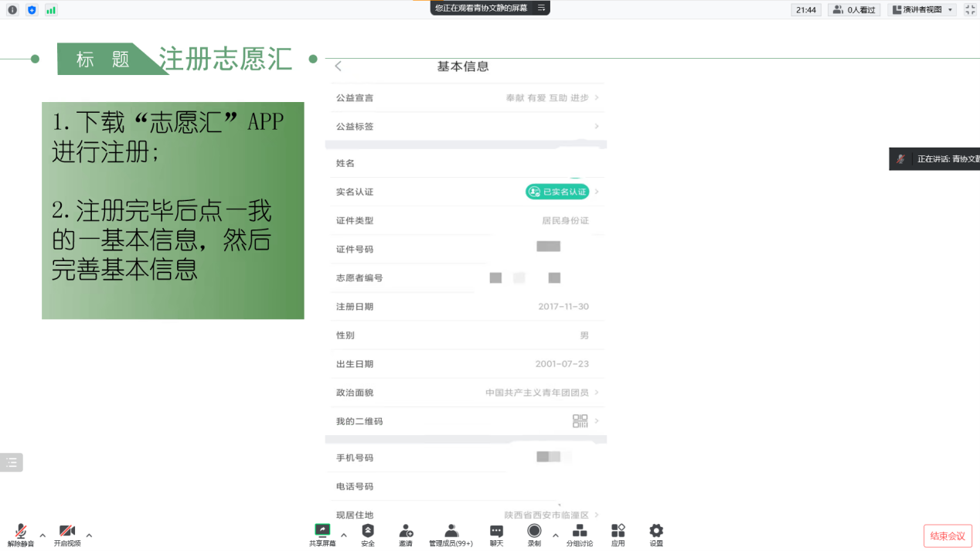Click the 21:44 meeting timer
The height and width of the screenshot is (551, 980).
tap(806, 9)
